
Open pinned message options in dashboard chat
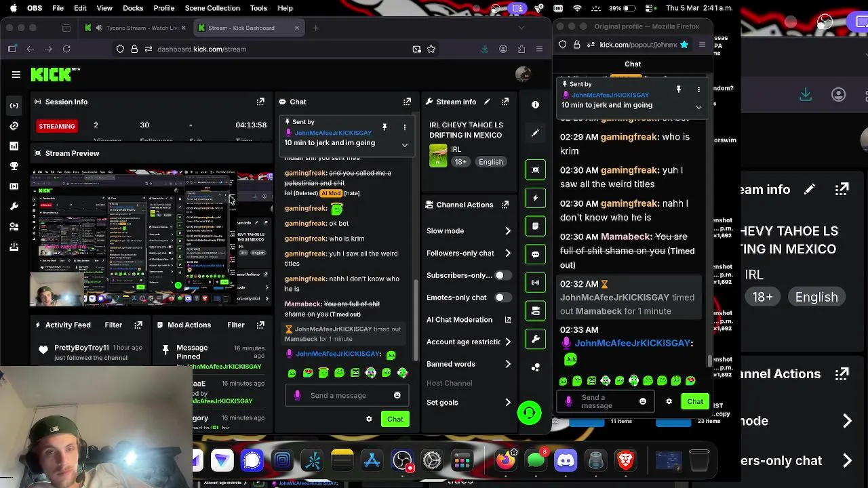click(x=405, y=127)
